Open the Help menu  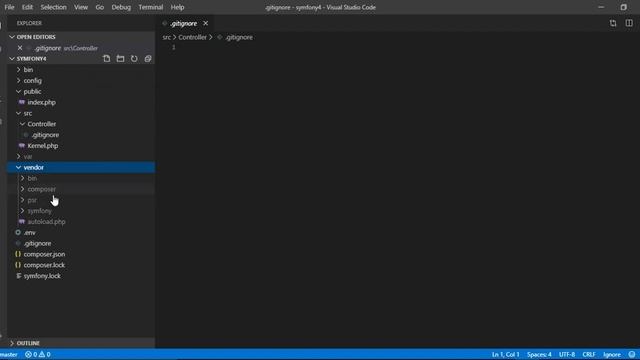click(x=178, y=7)
